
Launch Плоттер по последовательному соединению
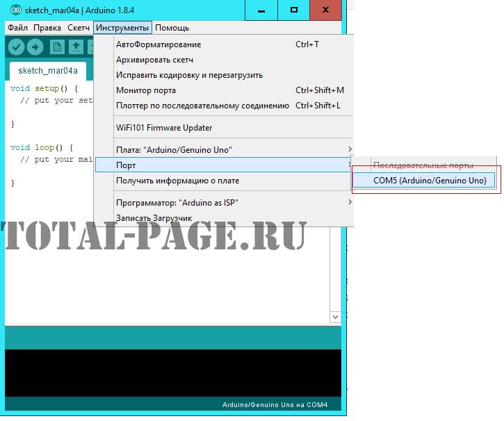(x=224, y=106)
